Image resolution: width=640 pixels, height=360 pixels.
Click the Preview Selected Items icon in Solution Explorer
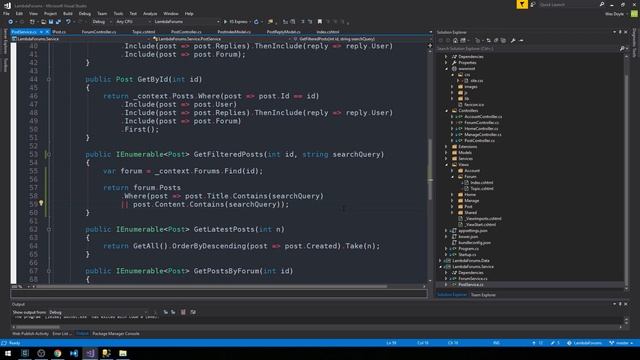[521, 40]
